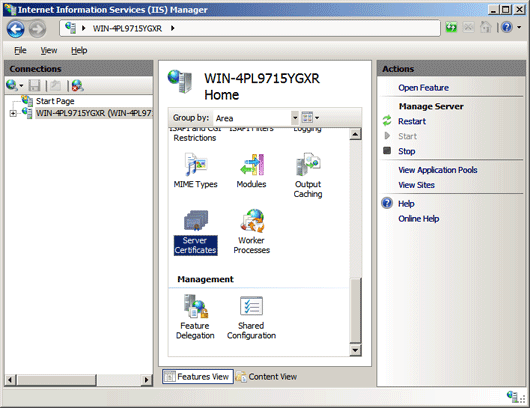
Task: Select Start Page in Connections tree
Action: click(x=55, y=101)
